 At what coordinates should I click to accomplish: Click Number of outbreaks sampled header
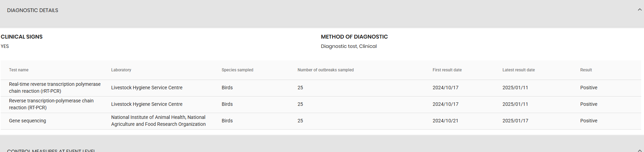click(x=326, y=70)
